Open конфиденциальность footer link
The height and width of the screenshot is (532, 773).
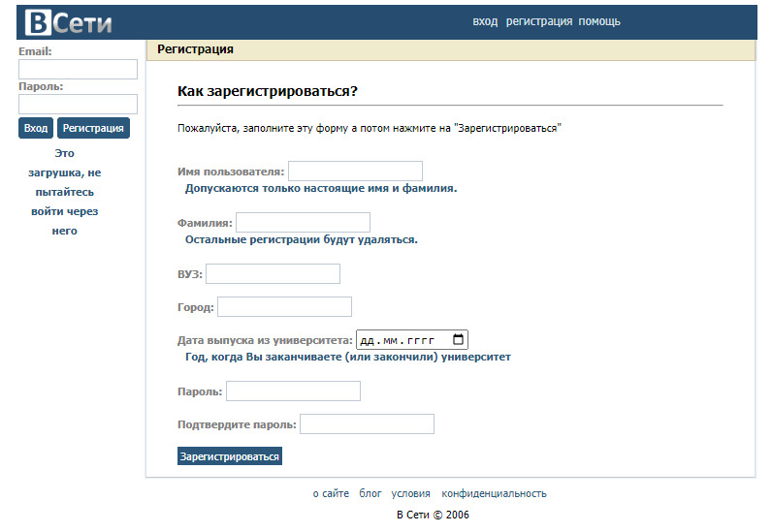[494, 493]
